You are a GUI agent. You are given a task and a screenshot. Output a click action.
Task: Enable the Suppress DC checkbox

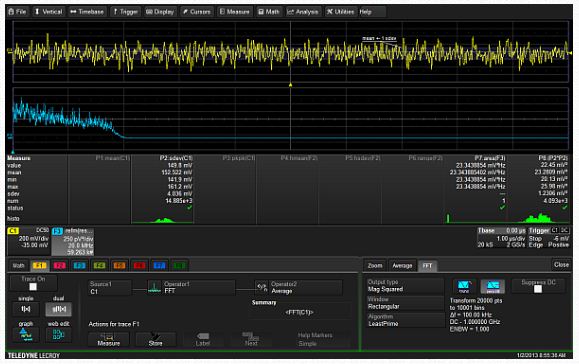click(x=538, y=289)
